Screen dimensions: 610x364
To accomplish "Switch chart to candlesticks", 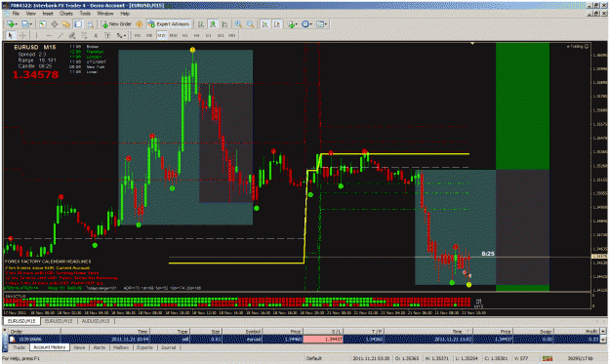I will click(213, 24).
